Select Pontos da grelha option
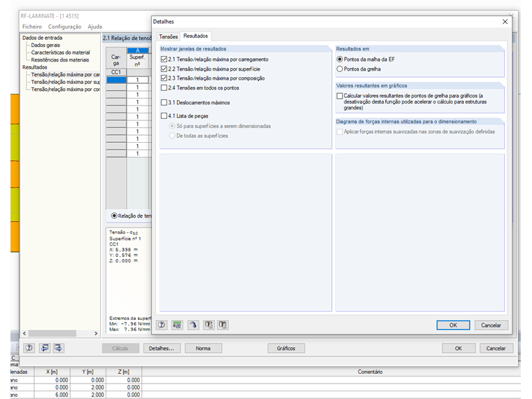Screen dimensions: 532x399 339,69
